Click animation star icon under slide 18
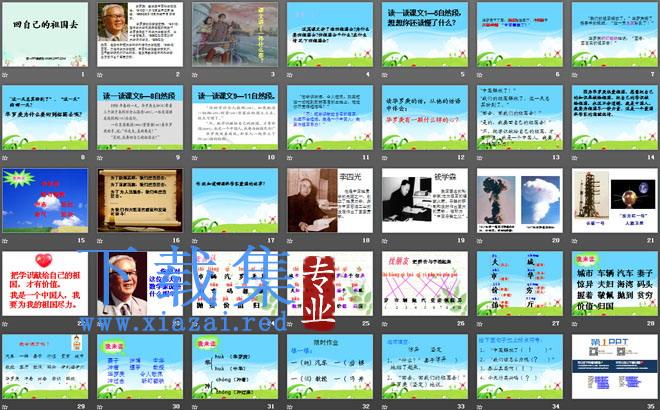The width and height of the screenshot is (660, 410). [290, 241]
